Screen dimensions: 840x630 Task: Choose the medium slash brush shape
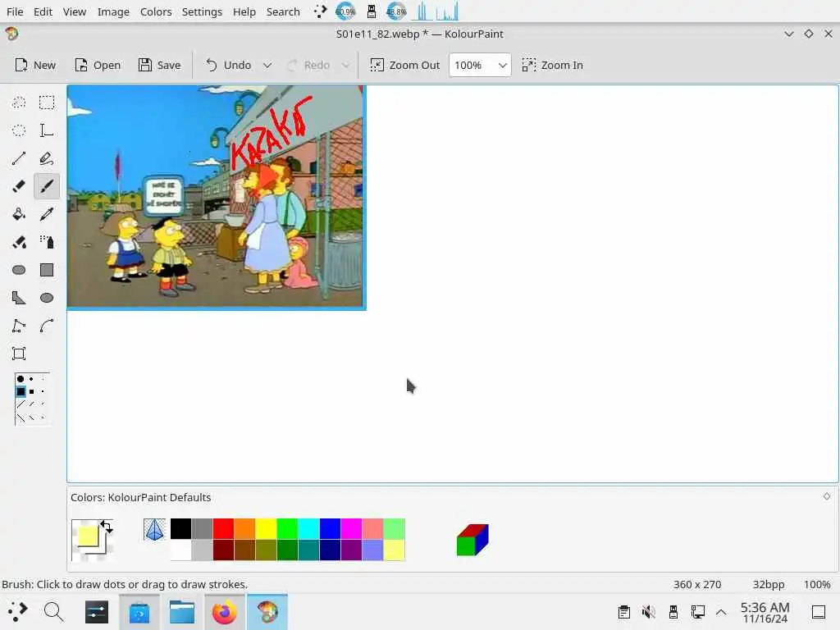32,404
